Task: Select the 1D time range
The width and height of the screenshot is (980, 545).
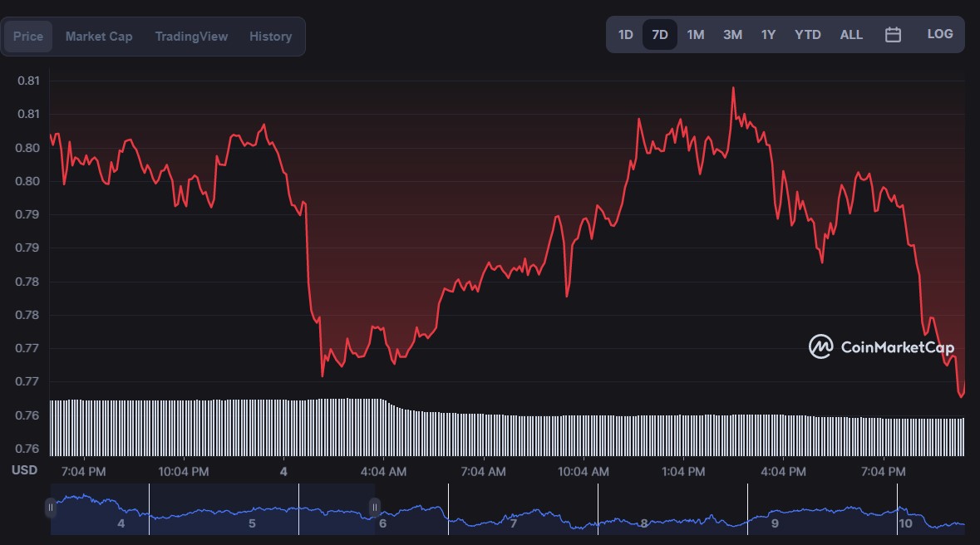Action: click(626, 35)
